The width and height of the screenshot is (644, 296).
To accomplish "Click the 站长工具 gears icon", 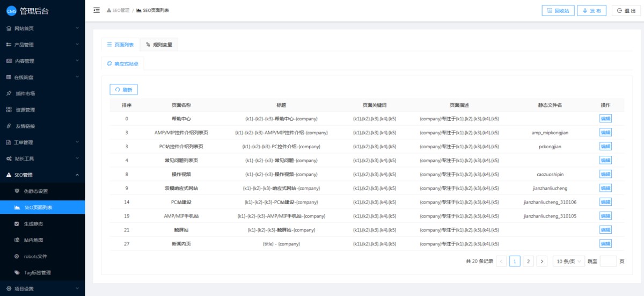I will pos(9,158).
